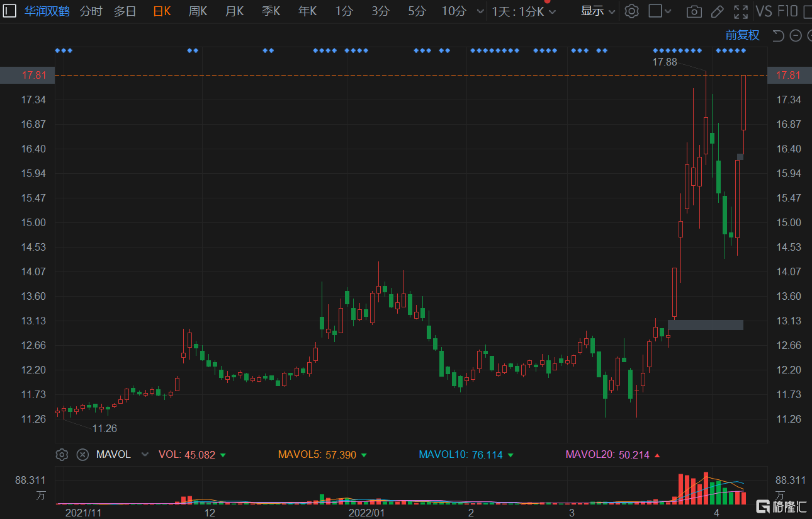
Task: Take a chart screenshot with camera icon
Action: pos(694,11)
